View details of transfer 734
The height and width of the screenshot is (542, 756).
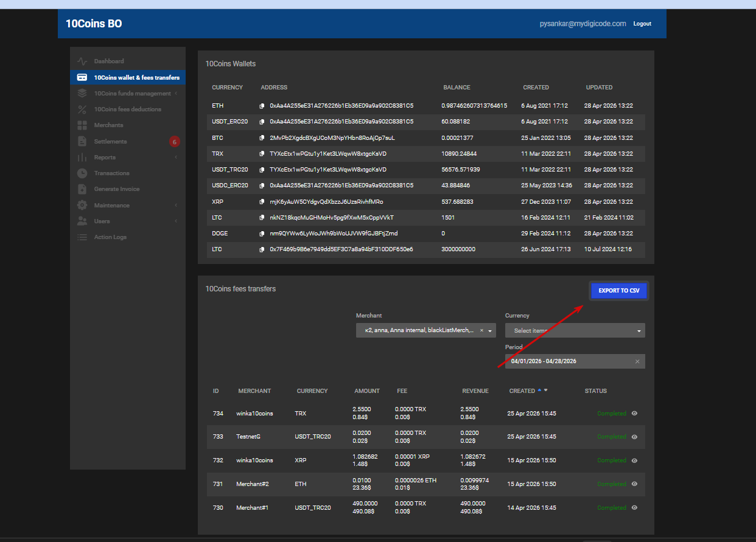click(x=634, y=414)
